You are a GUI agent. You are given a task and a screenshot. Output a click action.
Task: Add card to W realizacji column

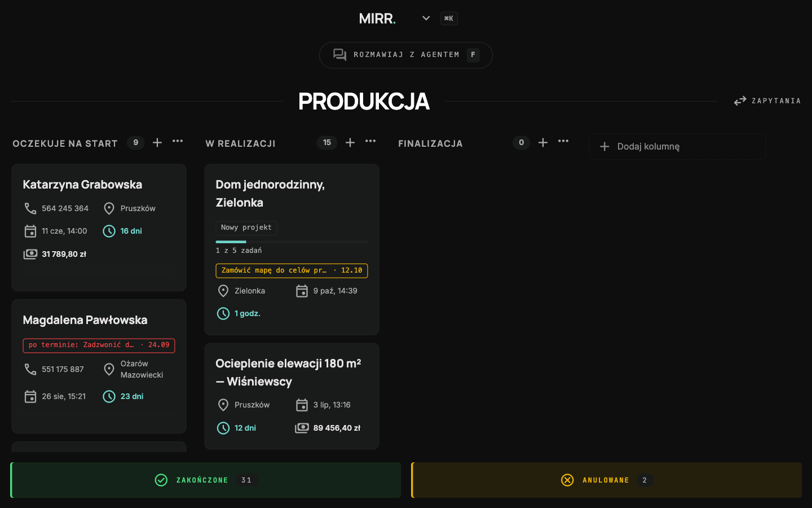tap(350, 142)
